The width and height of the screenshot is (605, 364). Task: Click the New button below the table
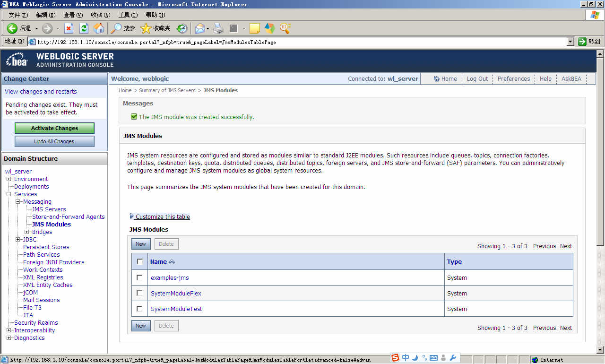coord(141,326)
